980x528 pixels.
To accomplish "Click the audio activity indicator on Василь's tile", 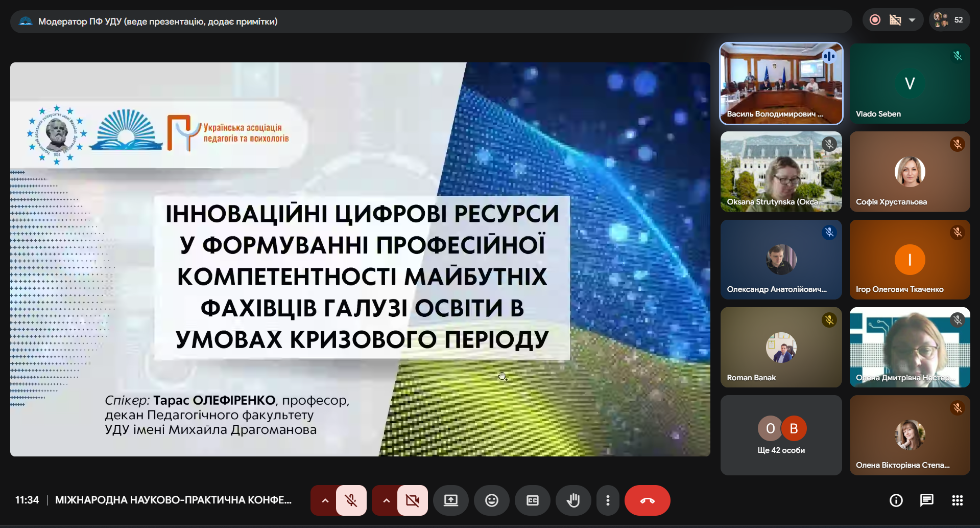I will 829,56.
